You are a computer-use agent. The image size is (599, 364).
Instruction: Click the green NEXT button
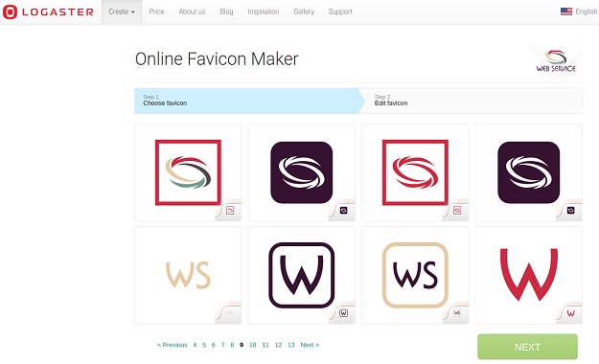point(527,347)
